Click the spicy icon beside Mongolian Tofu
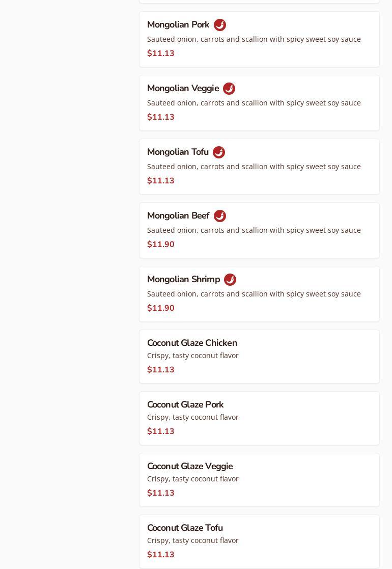The width and height of the screenshot is (392, 569). pyautogui.click(x=219, y=152)
